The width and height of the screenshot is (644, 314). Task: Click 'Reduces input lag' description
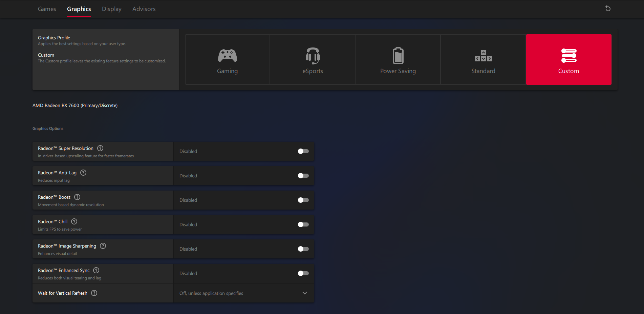click(x=54, y=180)
